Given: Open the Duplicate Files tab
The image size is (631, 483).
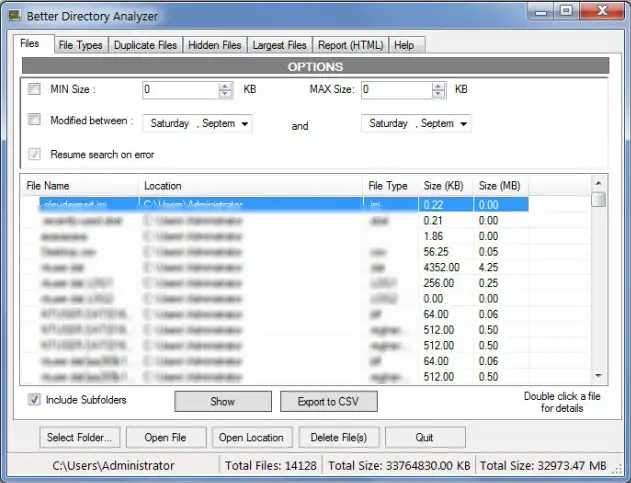Looking at the screenshot, I should click(x=145, y=45).
